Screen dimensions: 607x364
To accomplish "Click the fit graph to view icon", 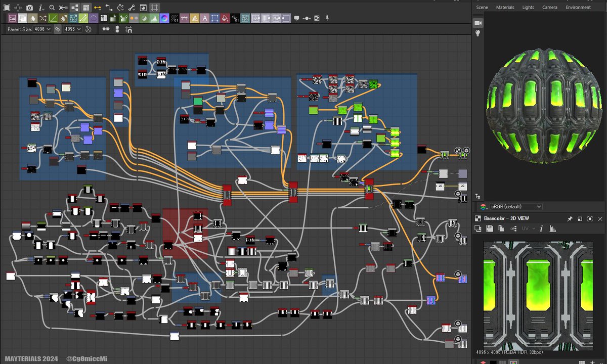I will tap(7, 8).
